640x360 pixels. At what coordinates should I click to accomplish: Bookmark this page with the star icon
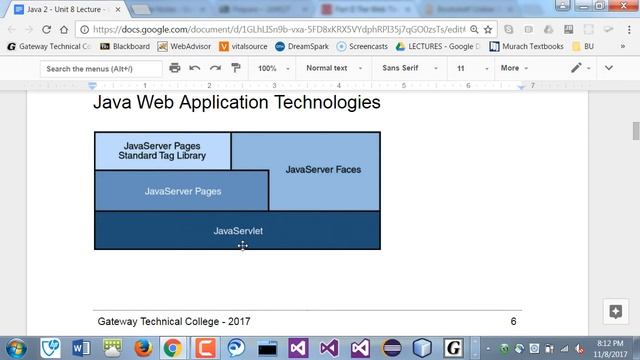pos(488,29)
